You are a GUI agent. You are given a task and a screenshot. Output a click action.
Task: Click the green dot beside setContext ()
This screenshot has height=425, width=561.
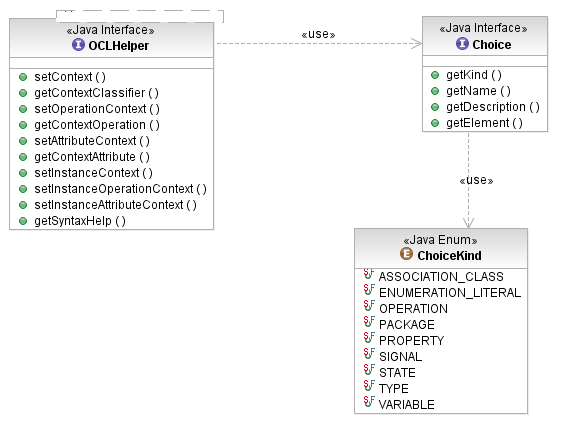point(23,77)
